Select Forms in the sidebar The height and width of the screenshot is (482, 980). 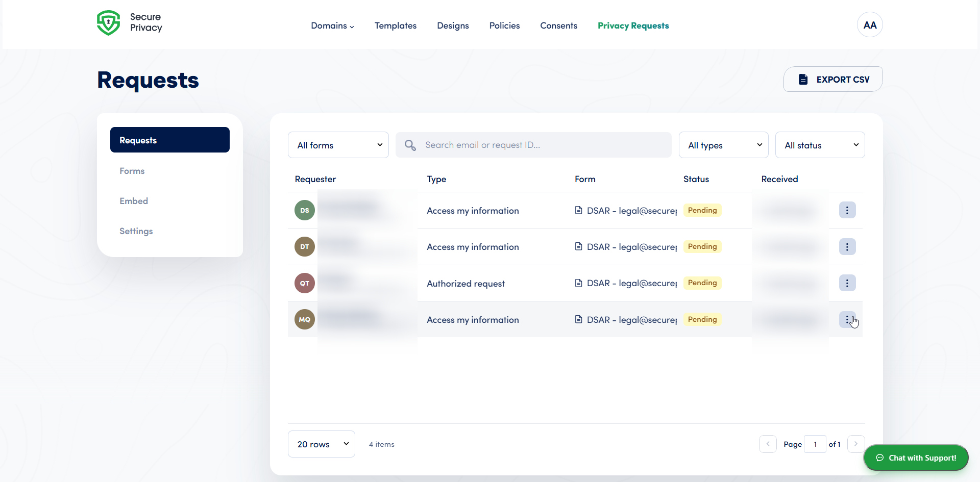coord(132,171)
